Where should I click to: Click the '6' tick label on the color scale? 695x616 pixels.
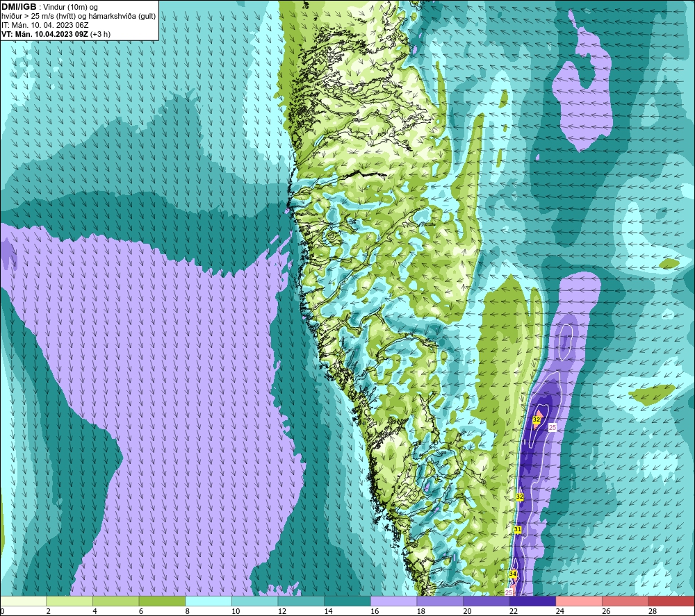coord(141,611)
